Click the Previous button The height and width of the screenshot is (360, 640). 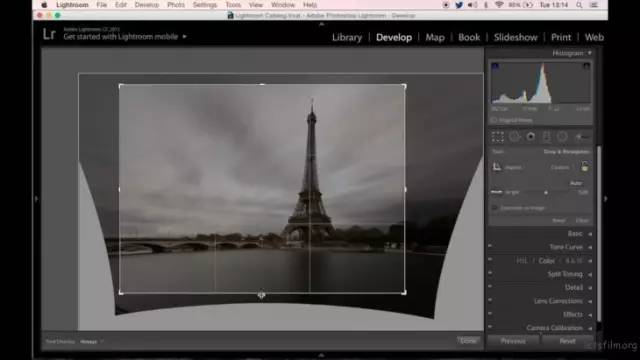pos(513,341)
